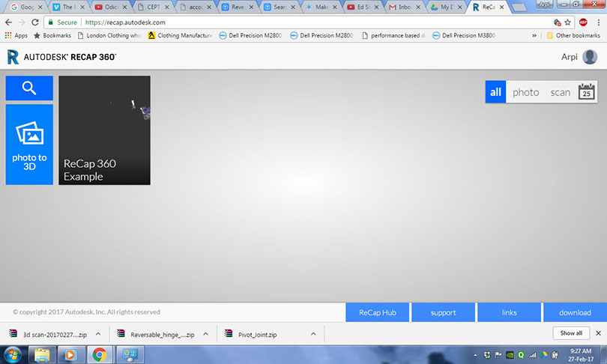This screenshot has width=607, height=364.
Task: Click the Autodesk ReCap 360 logo
Action: [x=62, y=57]
